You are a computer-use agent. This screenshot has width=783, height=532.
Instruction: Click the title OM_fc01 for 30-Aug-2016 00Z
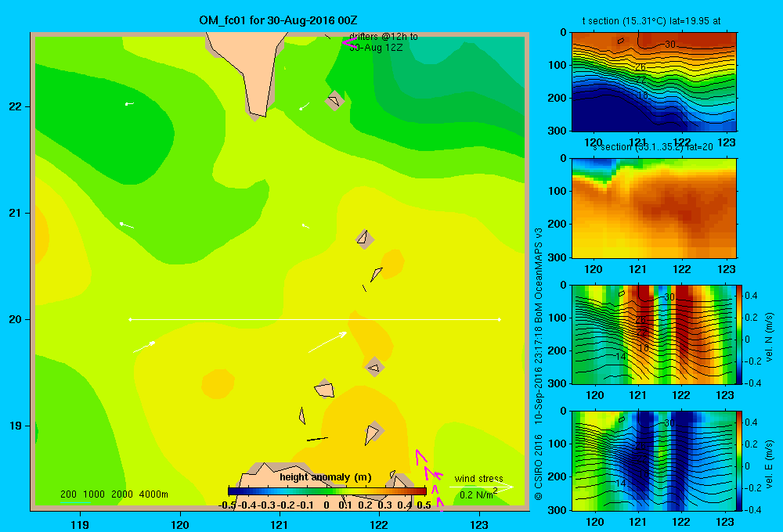[278, 20]
